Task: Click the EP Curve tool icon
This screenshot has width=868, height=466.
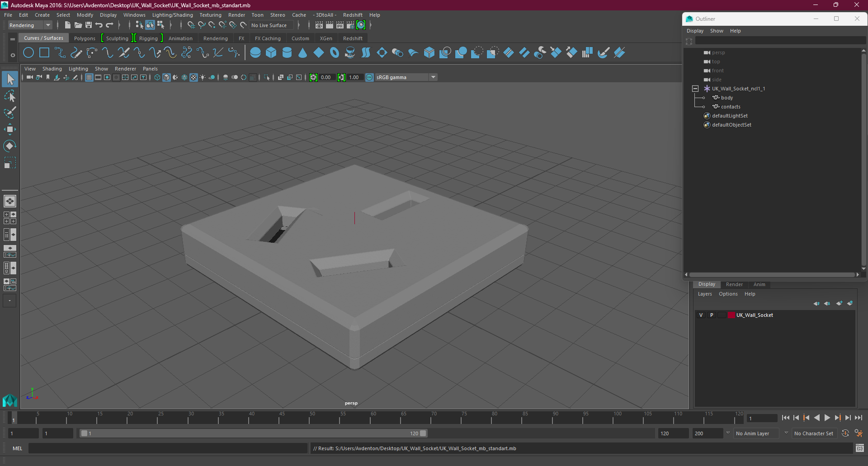Action: point(60,53)
